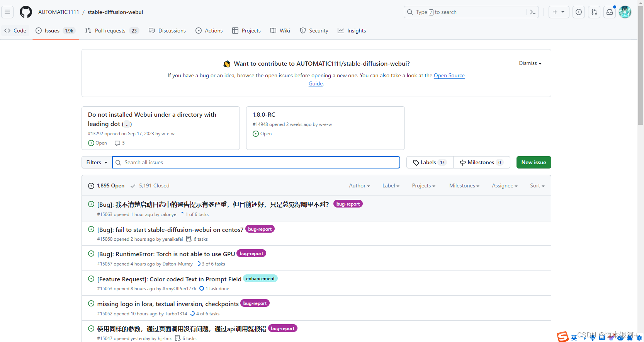This screenshot has height=342, width=644.
Task: Show the 5,191 Closed issues
Action: tap(150, 186)
